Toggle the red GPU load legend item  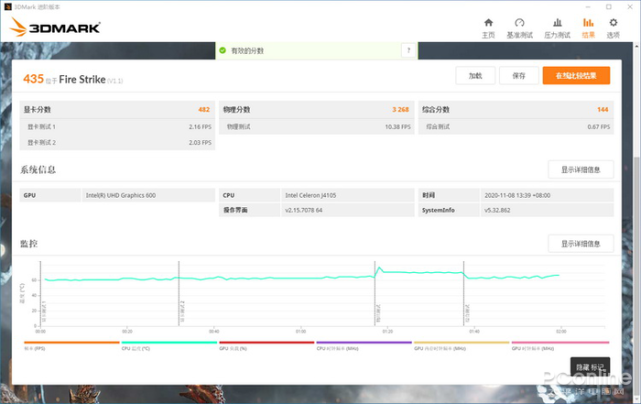click(265, 345)
